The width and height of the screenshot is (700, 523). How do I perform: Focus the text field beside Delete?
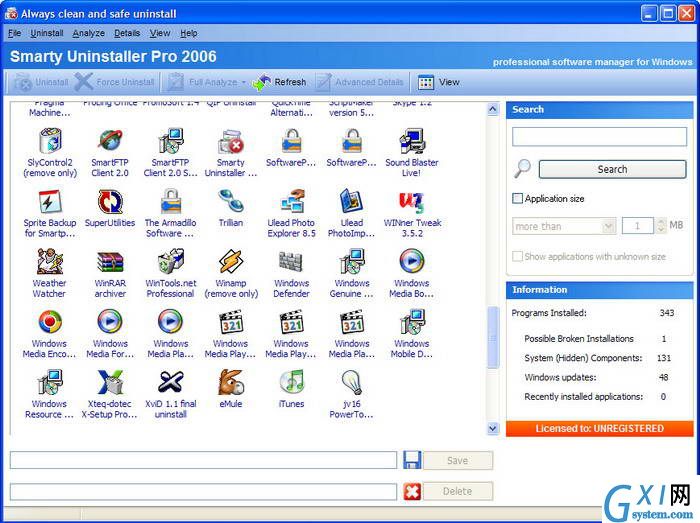coord(203,491)
